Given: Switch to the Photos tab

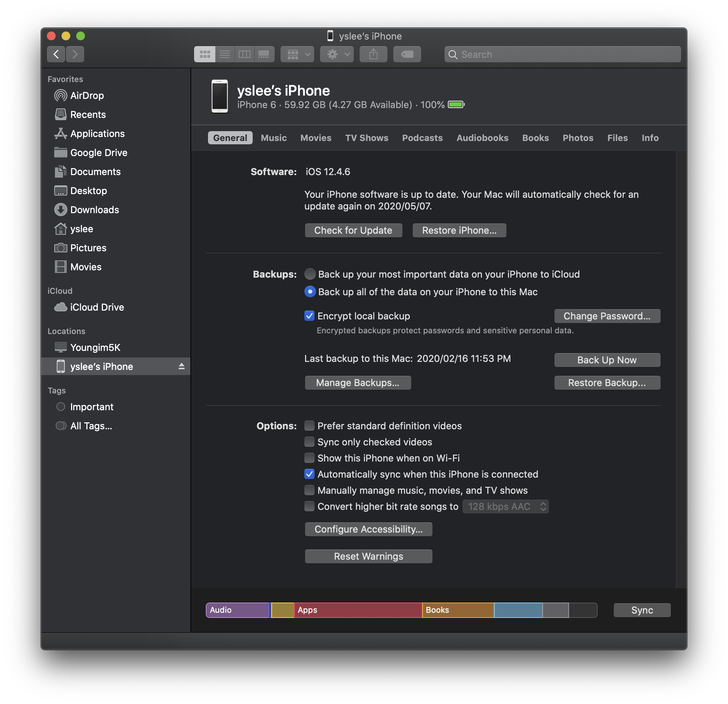Looking at the screenshot, I should click(x=577, y=138).
